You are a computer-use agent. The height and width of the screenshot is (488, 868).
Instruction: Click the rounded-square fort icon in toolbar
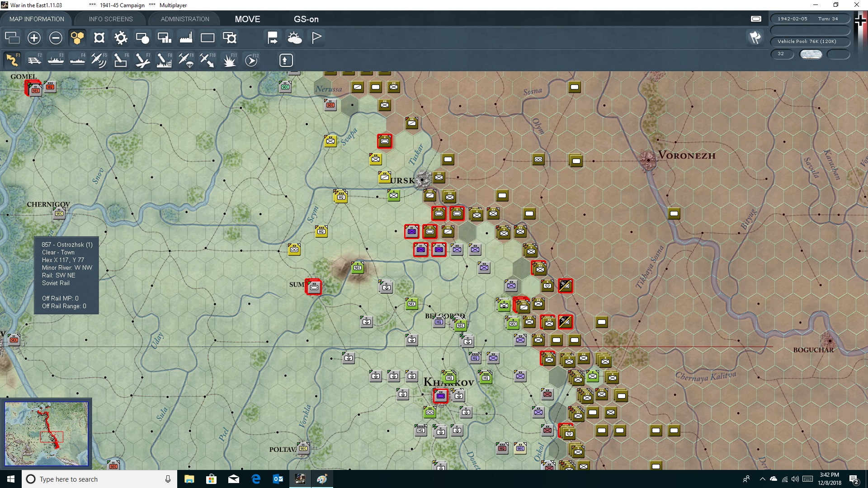coord(99,38)
